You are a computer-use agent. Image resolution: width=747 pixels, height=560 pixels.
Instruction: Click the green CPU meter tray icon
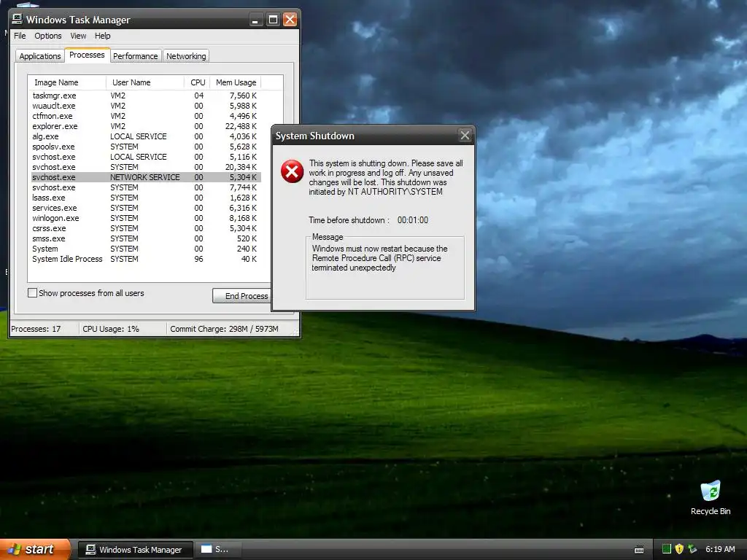tap(667, 549)
